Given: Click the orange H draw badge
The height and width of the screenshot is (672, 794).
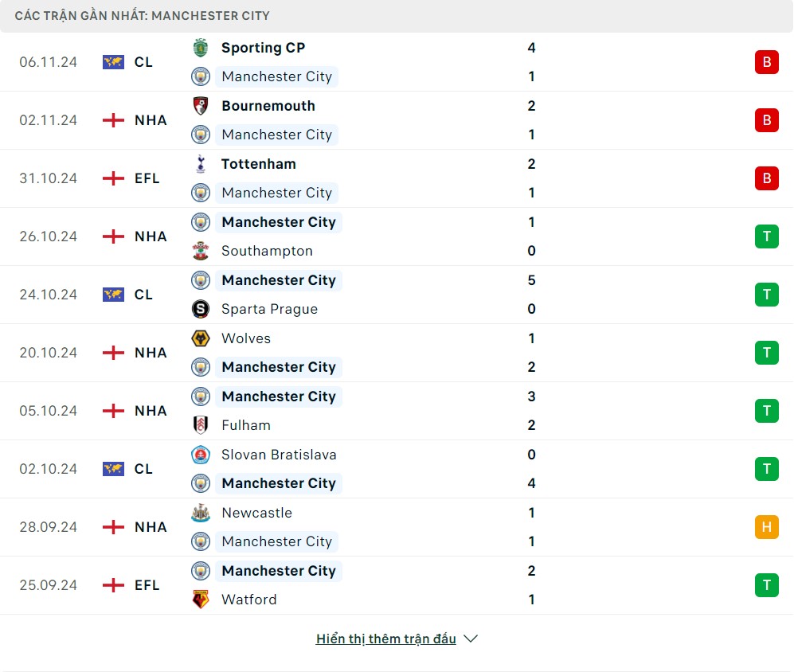Looking at the screenshot, I should [x=766, y=527].
